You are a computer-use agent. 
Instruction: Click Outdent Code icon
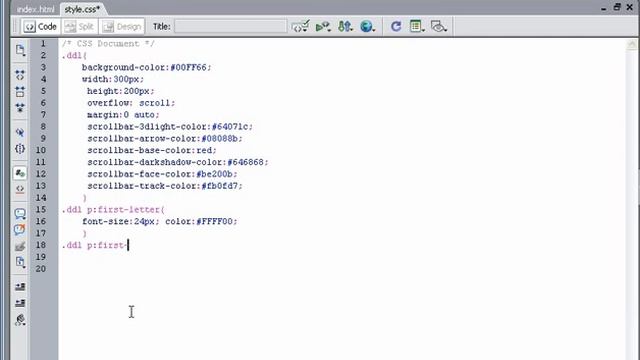click(x=20, y=303)
